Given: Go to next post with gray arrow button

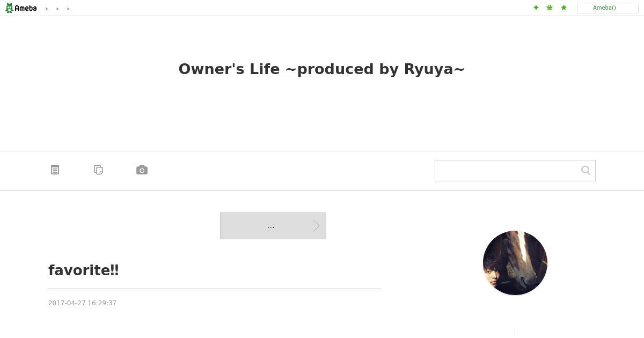Looking at the screenshot, I should [x=273, y=226].
